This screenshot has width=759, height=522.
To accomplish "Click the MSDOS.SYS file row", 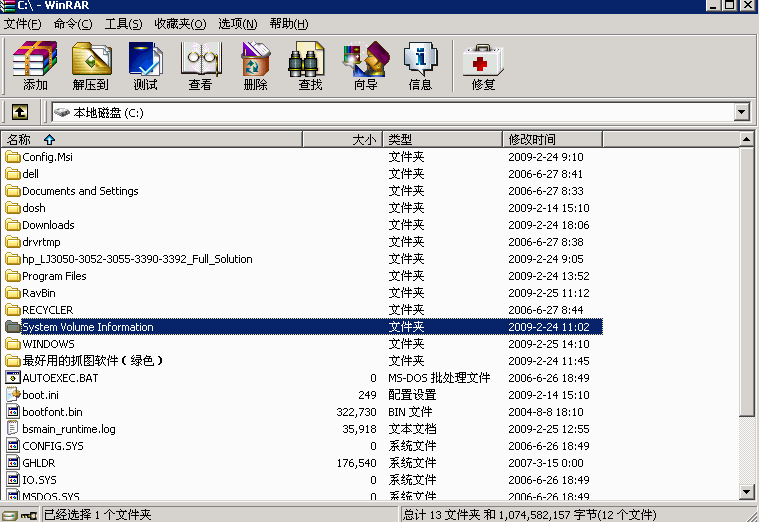I will pyautogui.click(x=302, y=496).
